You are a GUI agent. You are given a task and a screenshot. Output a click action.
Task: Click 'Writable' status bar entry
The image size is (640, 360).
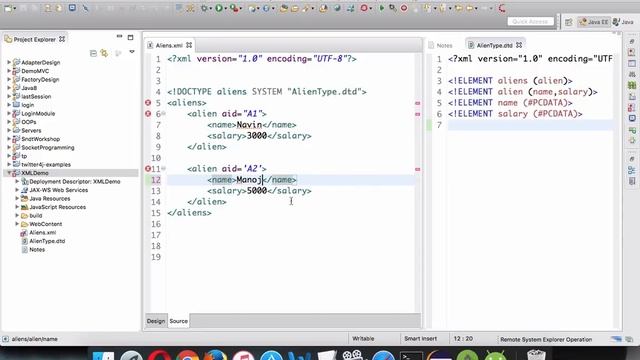363,338
